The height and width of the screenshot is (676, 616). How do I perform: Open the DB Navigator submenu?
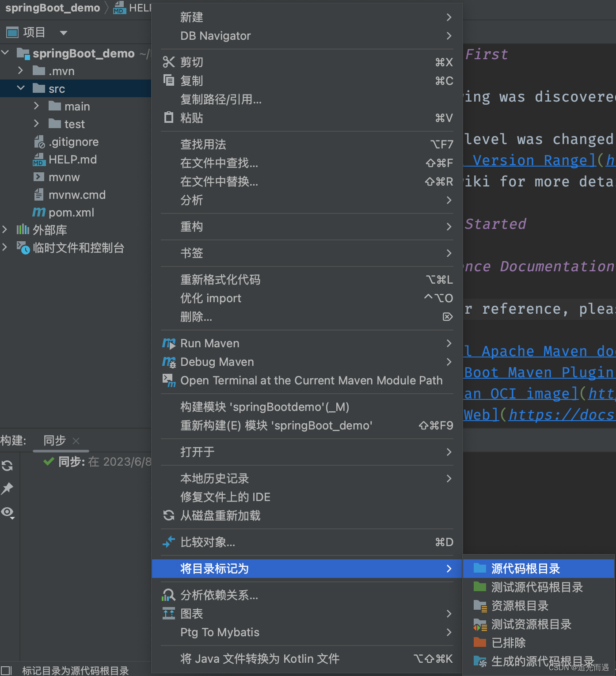307,36
